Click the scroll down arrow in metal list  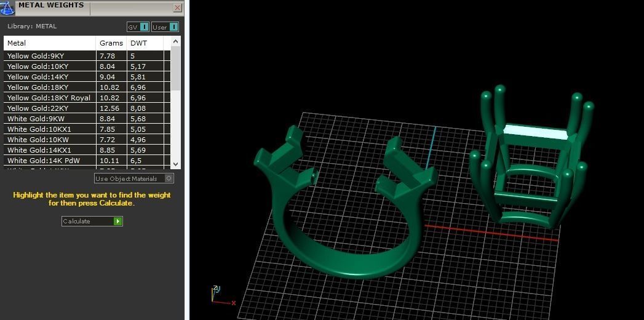click(x=176, y=164)
